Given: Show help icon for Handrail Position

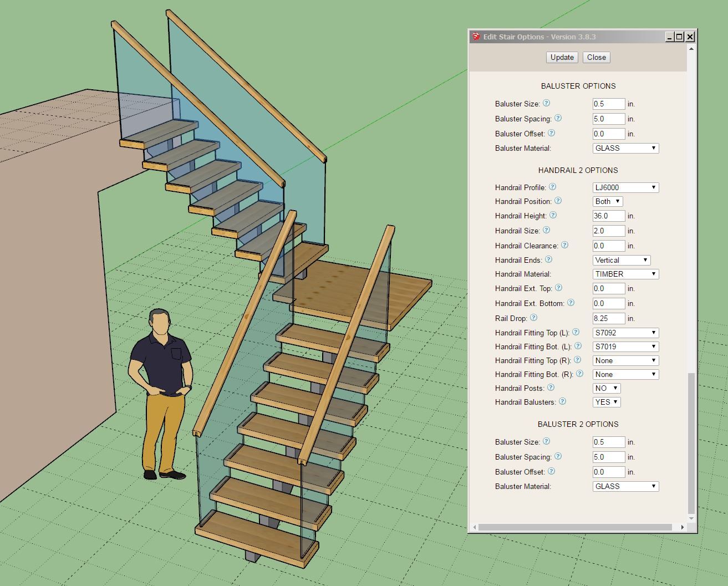Looking at the screenshot, I should click(558, 201).
